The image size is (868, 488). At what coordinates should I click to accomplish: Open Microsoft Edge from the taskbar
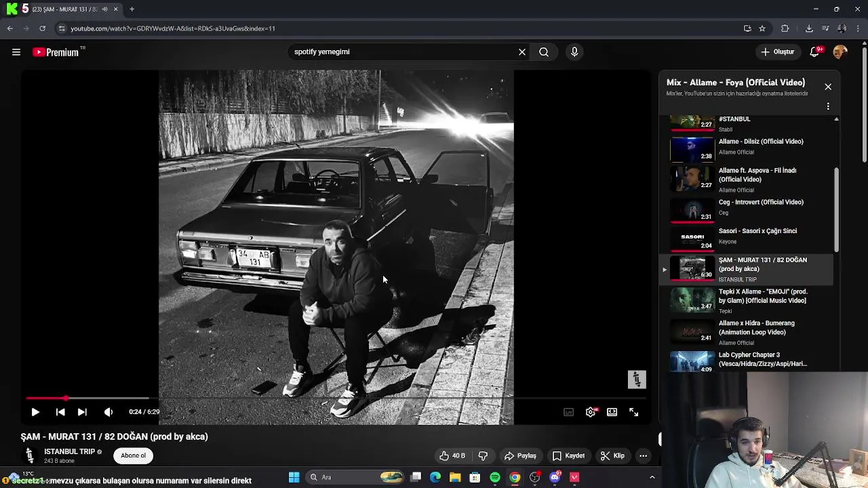435,477
